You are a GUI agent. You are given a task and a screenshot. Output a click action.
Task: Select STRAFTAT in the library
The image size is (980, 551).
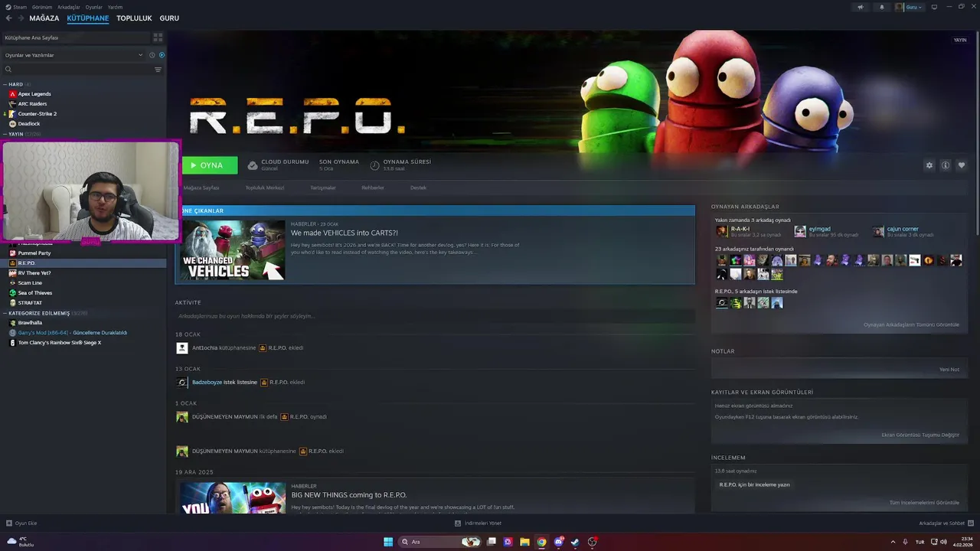30,303
